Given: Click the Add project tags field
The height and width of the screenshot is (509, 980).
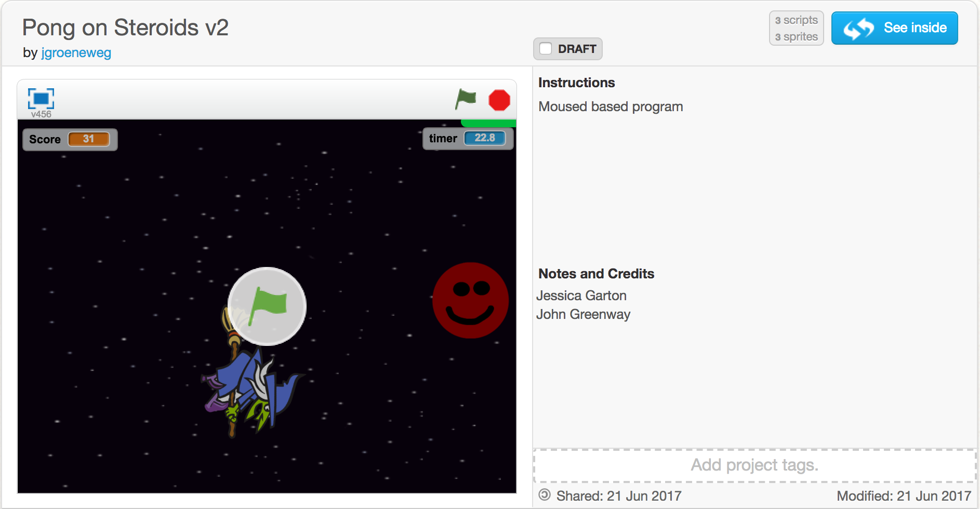Looking at the screenshot, I should point(754,465).
